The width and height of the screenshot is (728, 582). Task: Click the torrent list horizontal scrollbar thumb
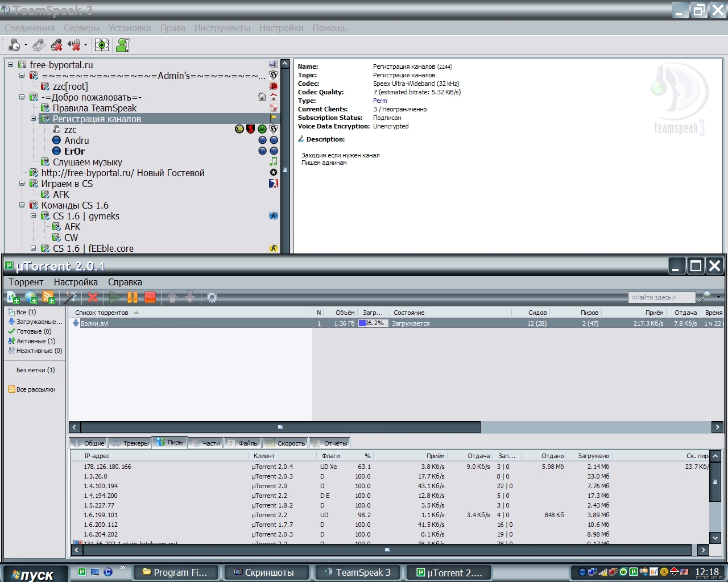coord(280,427)
